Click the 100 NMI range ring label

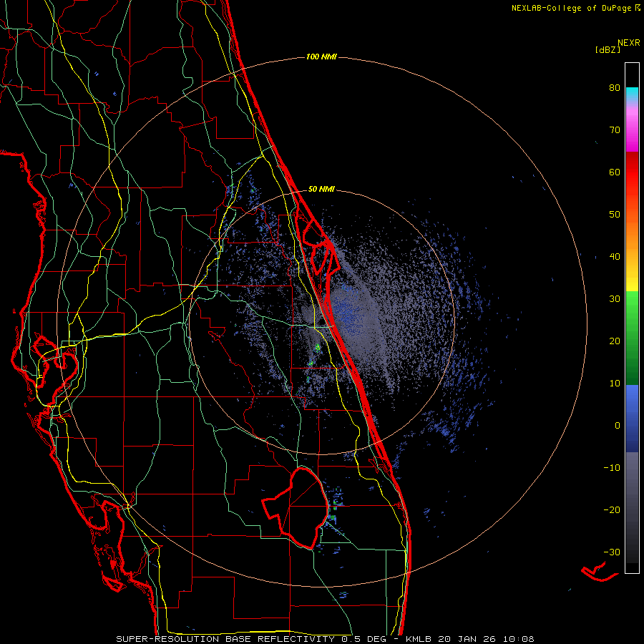pos(321,57)
